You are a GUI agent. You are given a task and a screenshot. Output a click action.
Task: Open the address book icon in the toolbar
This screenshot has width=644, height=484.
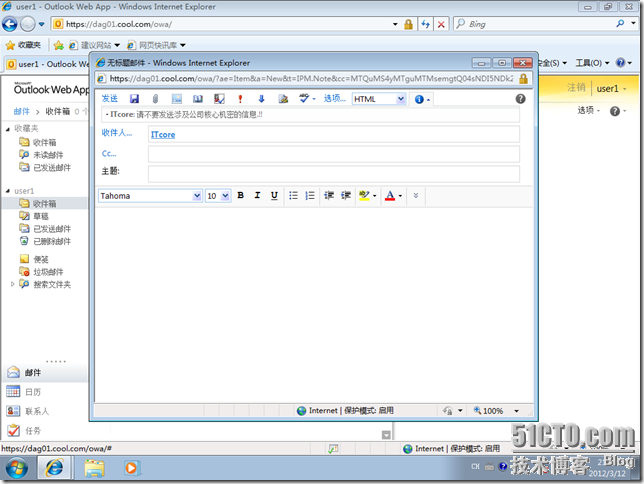[x=197, y=99]
